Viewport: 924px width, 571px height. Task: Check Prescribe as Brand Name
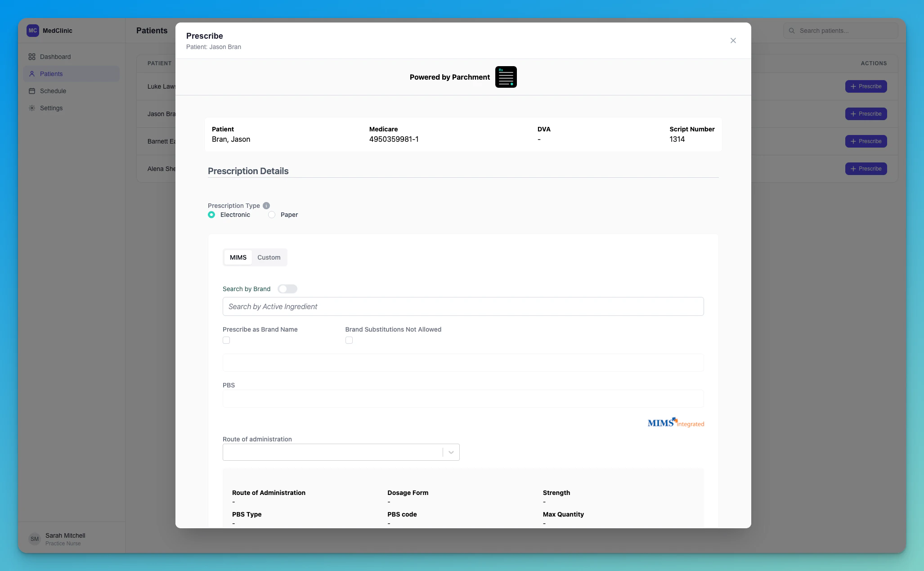click(226, 340)
